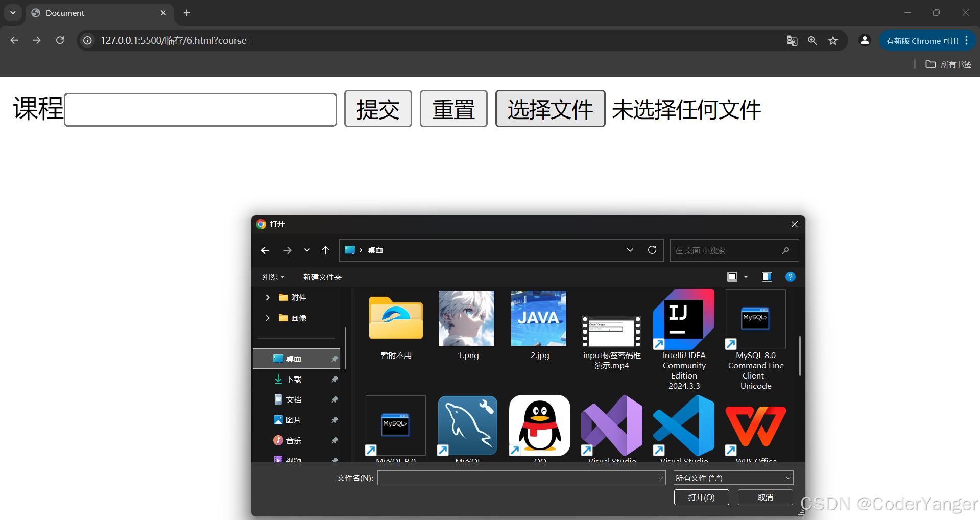Open the 组织 menu

(273, 277)
